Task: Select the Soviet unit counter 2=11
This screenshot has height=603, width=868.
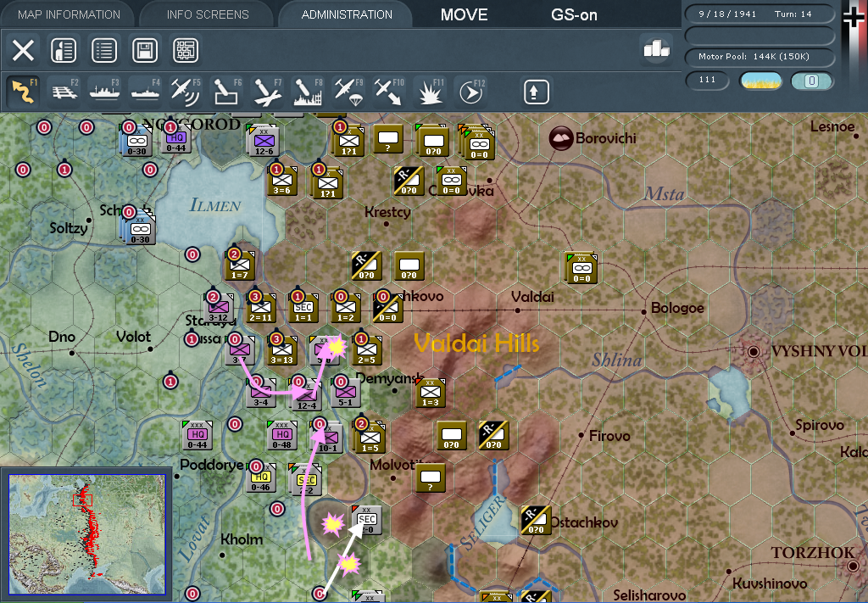Action: (261, 308)
